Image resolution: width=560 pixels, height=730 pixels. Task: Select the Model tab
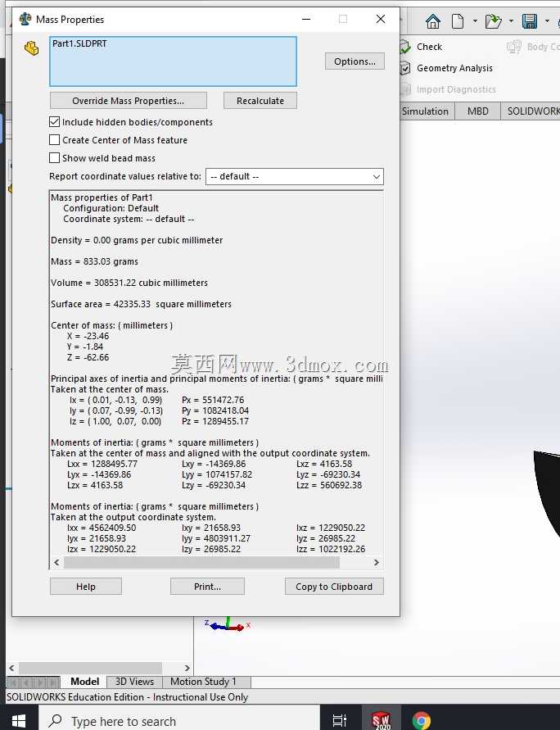coord(84,682)
